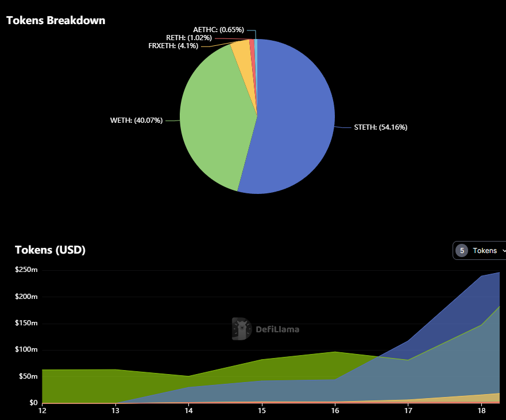The height and width of the screenshot is (420, 506).
Task: Click the $0 y-axis label
Action: [33, 403]
